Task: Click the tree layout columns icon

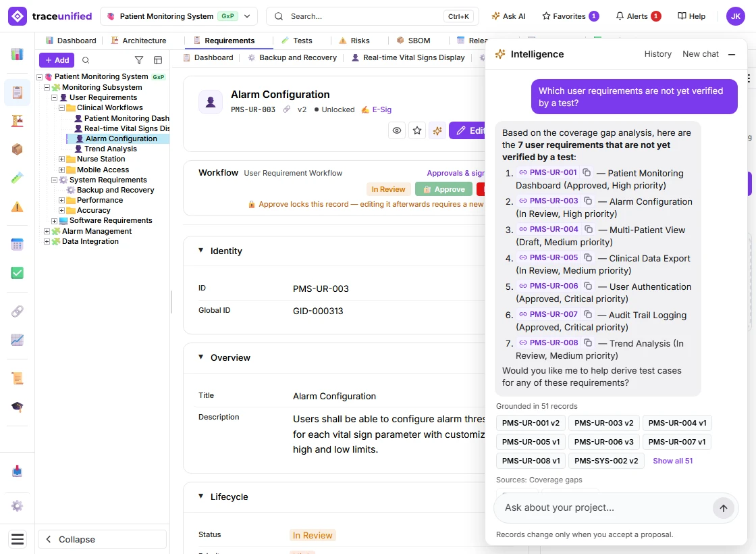Action: pyautogui.click(x=158, y=60)
